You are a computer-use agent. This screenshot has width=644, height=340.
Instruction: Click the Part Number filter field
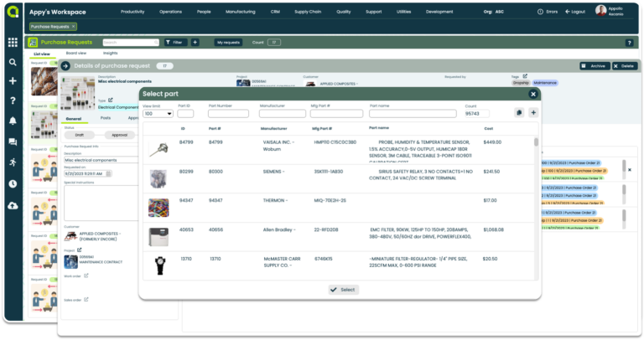coord(228,114)
